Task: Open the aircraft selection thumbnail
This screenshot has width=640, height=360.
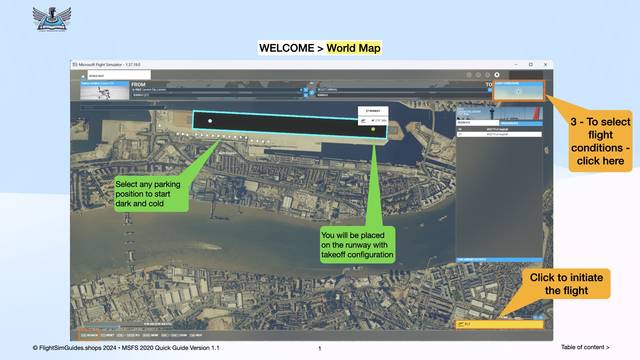Action: point(104,91)
